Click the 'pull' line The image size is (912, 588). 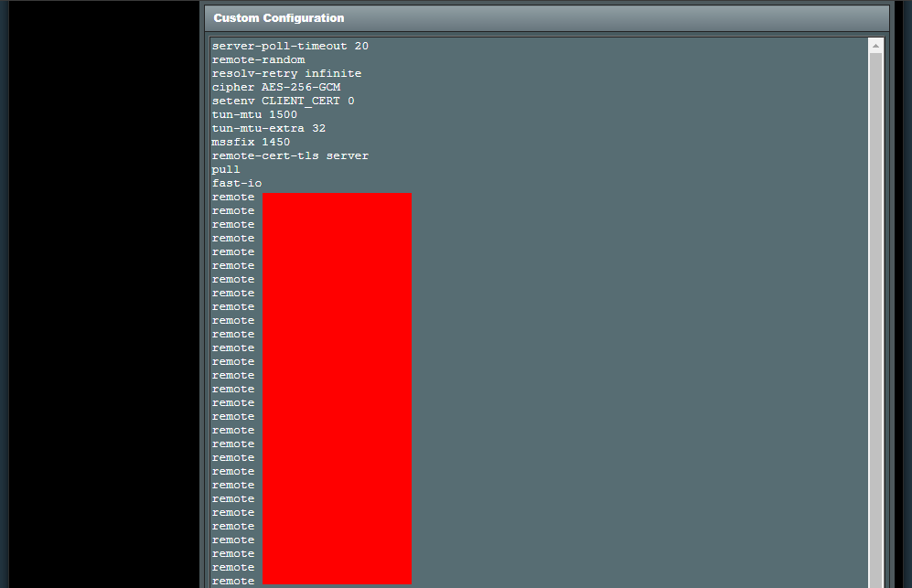226,169
